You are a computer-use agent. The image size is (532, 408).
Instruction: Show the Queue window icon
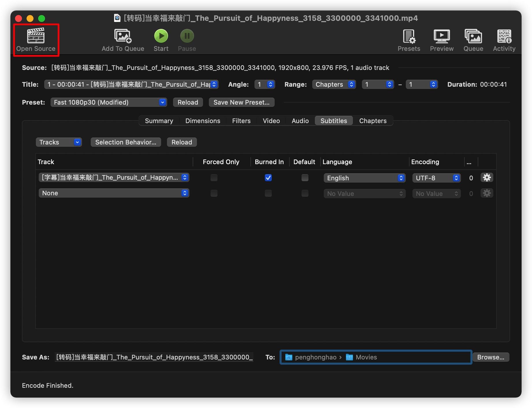473,36
